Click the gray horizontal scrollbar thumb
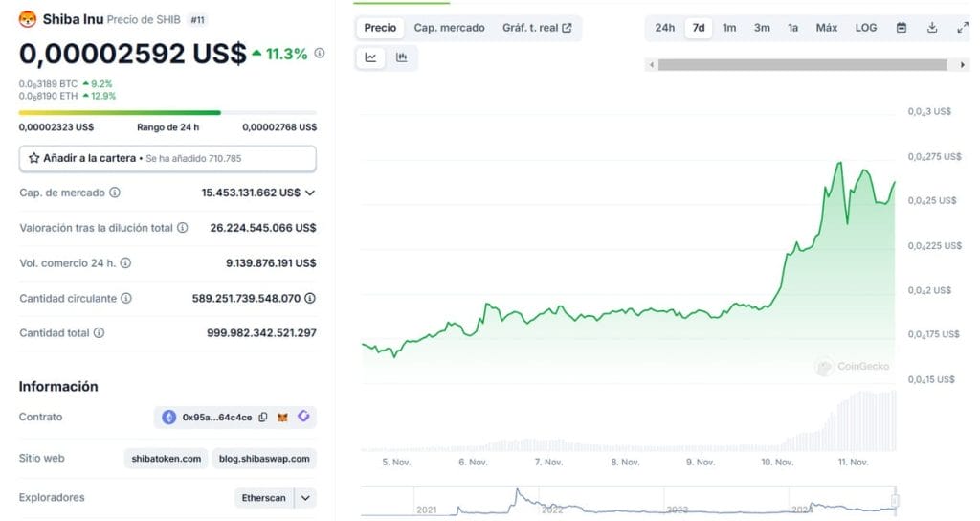This screenshot has height=521, width=980. coord(803,64)
